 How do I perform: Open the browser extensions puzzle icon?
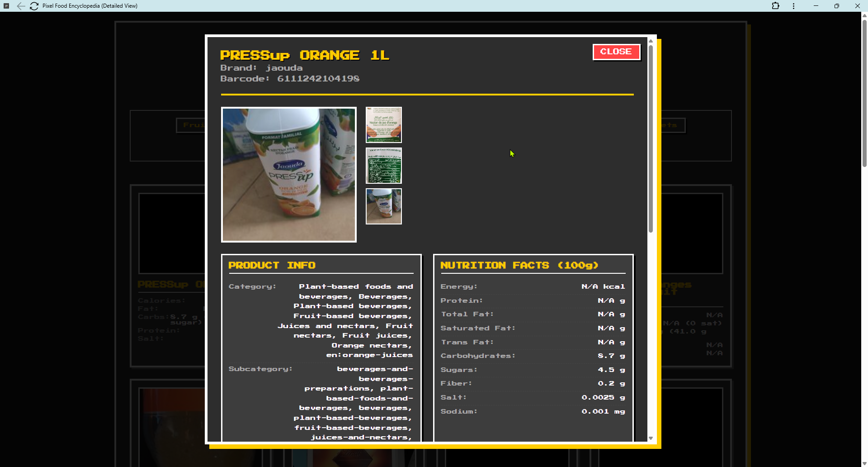pyautogui.click(x=776, y=6)
